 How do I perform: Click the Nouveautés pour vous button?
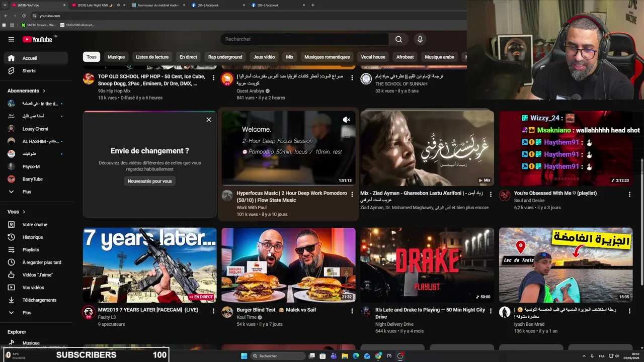[x=150, y=181]
